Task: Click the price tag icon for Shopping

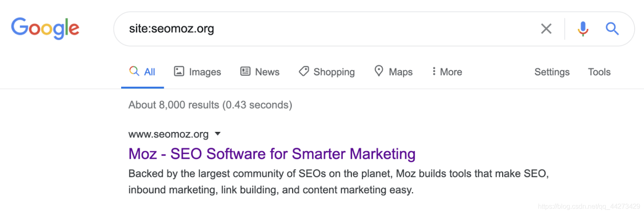Action: coord(304,72)
